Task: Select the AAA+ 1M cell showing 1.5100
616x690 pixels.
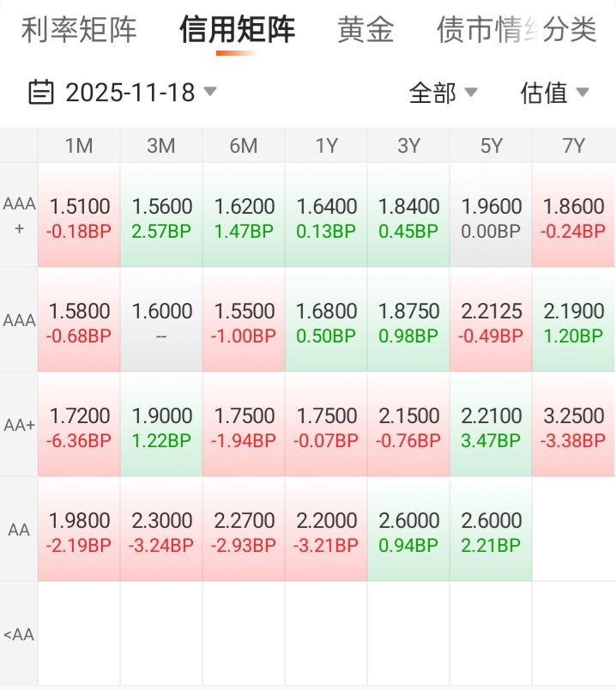Action: 79,215
